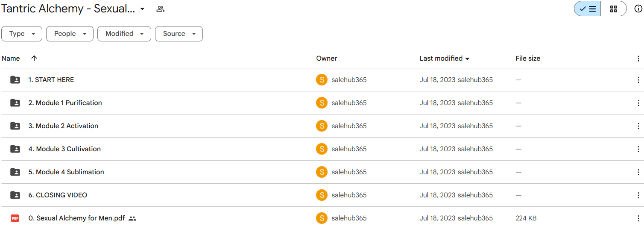Switch to list layout view

(x=588, y=9)
